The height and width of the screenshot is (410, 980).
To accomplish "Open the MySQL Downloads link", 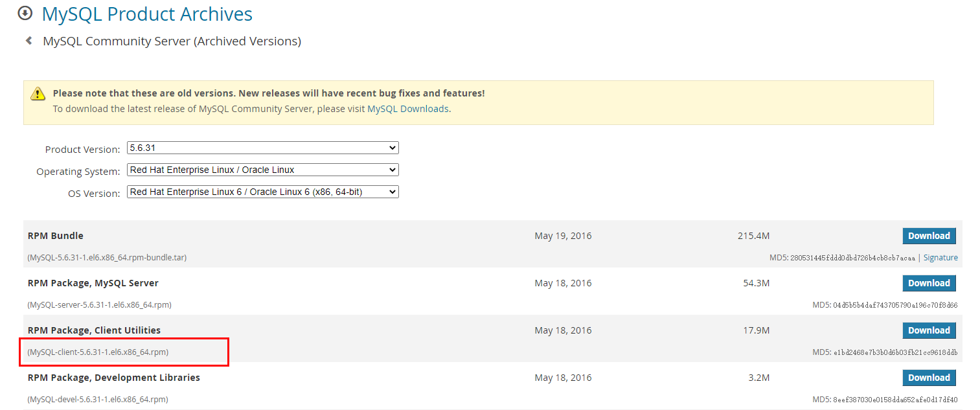I will pos(407,109).
